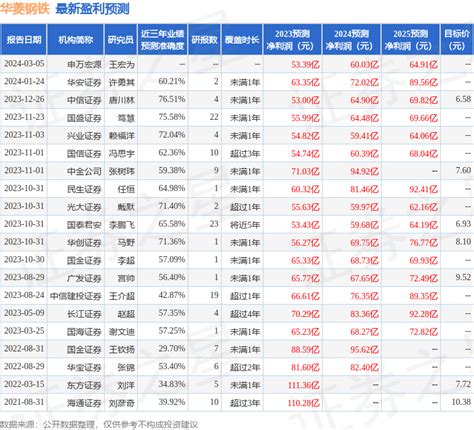Click the date 2023-10-30
The height and width of the screenshot is (430, 474).
(24, 260)
